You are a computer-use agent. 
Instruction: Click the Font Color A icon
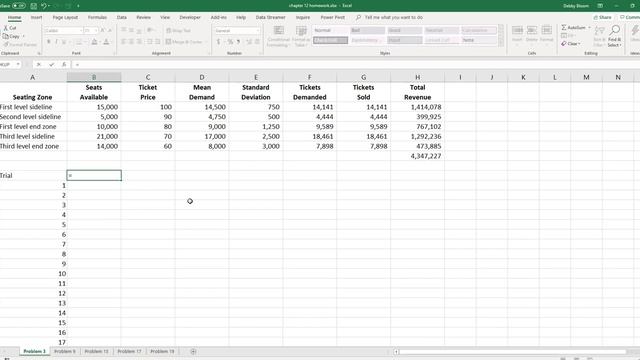(x=106, y=42)
